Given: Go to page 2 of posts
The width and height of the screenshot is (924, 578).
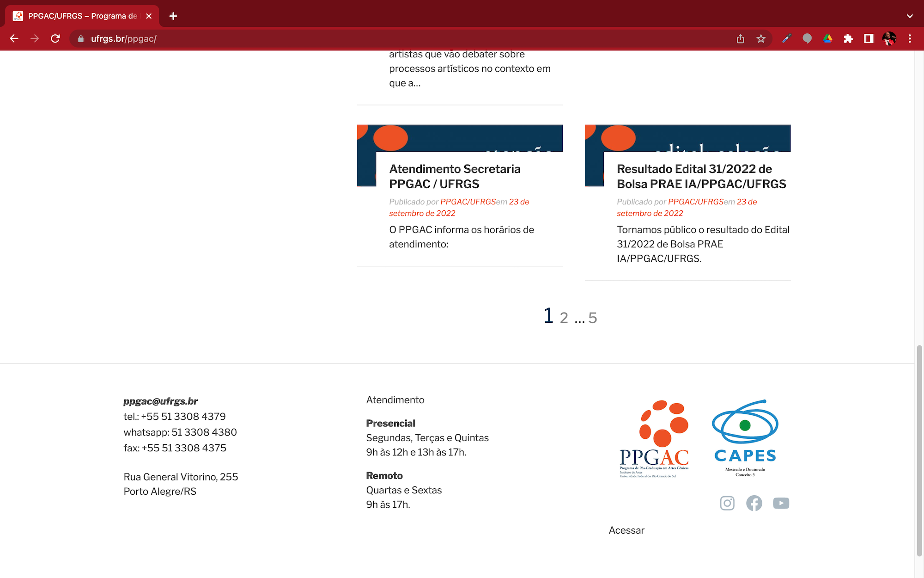Looking at the screenshot, I should tap(564, 318).
